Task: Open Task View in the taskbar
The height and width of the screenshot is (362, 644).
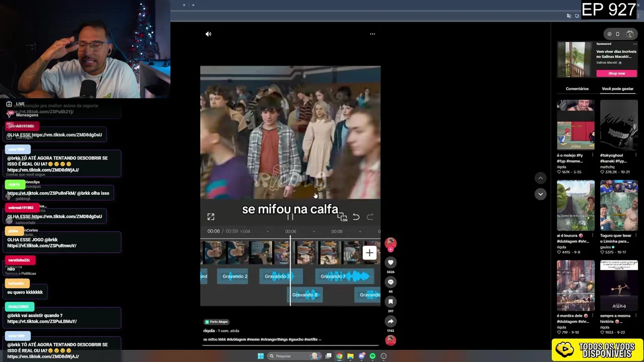Action: pos(329,356)
